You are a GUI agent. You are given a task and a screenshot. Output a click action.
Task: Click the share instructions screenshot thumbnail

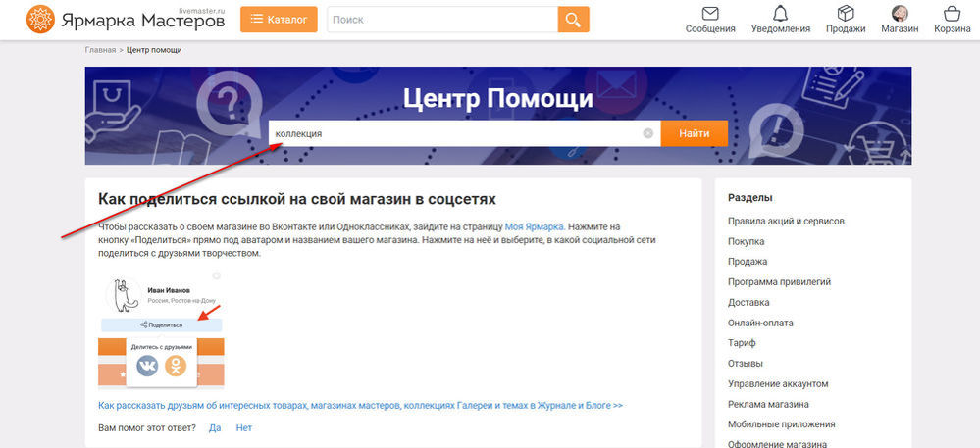[161, 329]
